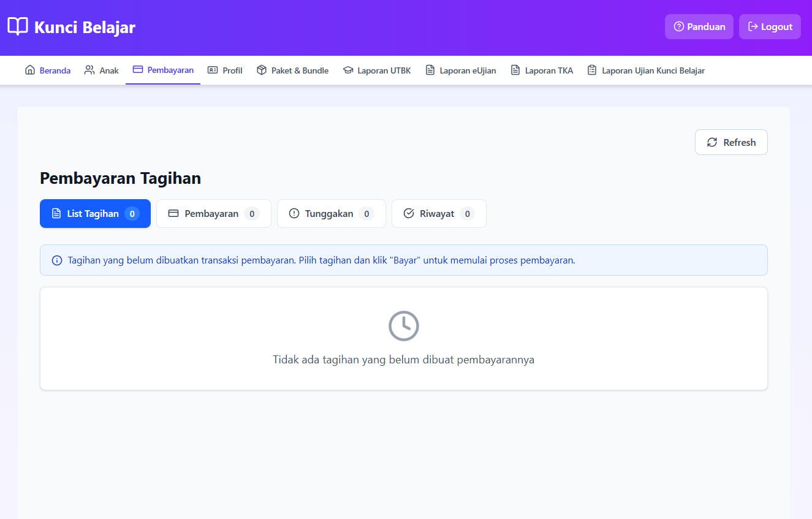Select the Pembayaran navigation tab

[x=163, y=70]
